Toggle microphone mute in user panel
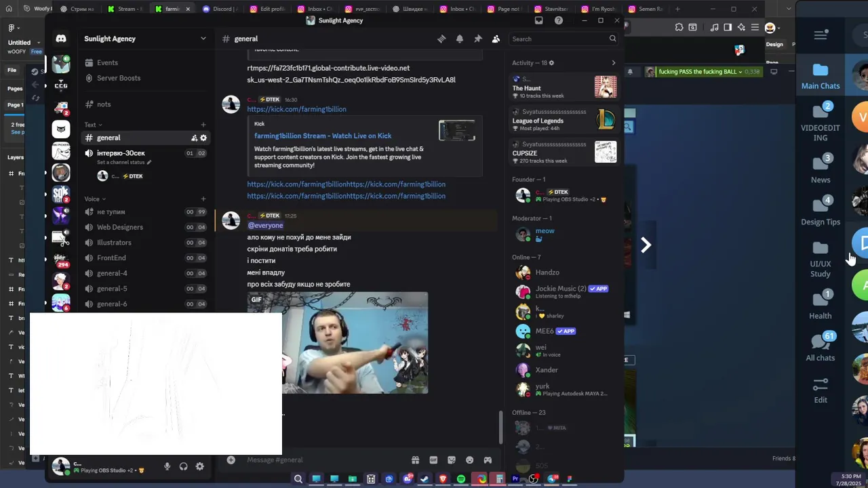 167,466
